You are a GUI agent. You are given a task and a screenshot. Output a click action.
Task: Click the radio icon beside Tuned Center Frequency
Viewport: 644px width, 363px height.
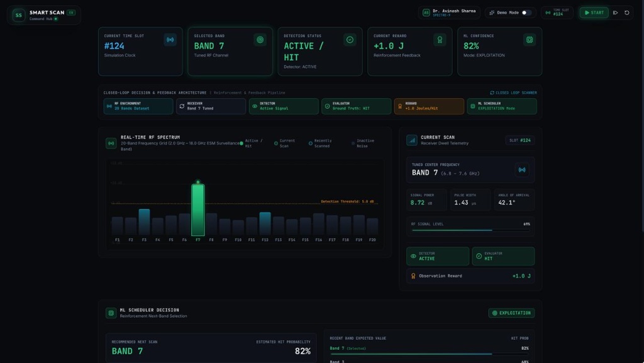(x=521, y=170)
